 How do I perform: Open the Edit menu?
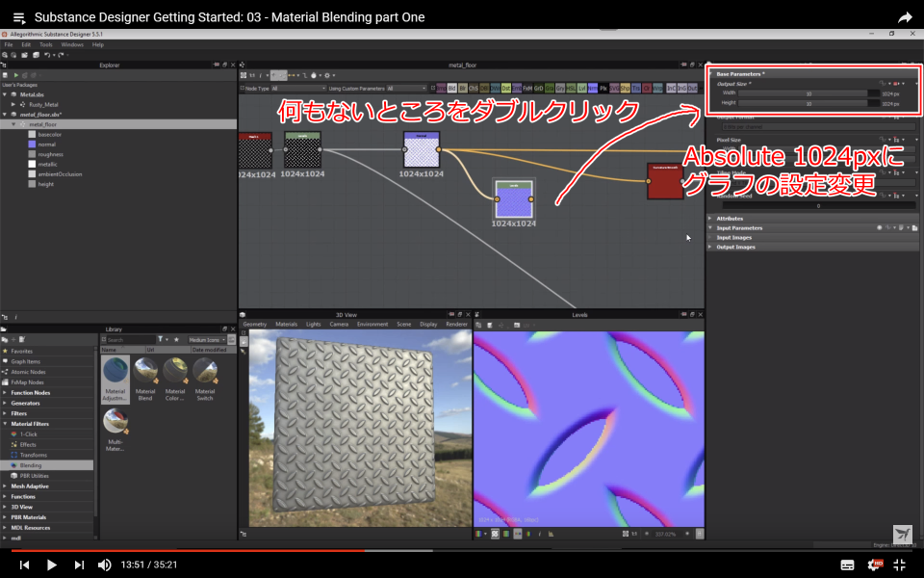pyautogui.click(x=26, y=44)
